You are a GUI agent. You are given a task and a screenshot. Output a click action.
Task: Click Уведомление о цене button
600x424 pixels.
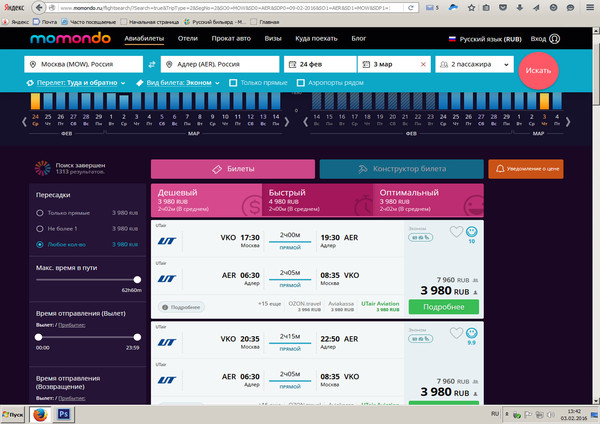(x=526, y=169)
